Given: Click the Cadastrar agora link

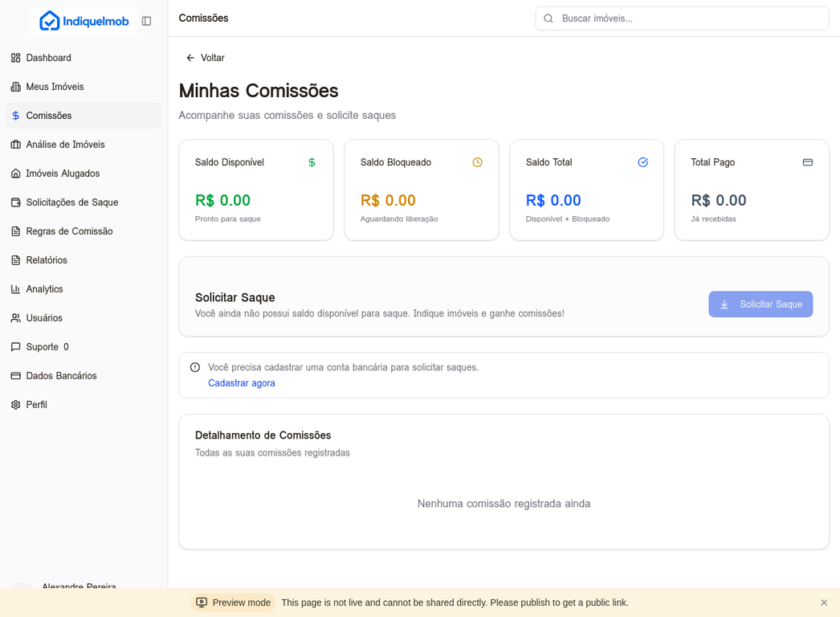Looking at the screenshot, I should pos(241,383).
